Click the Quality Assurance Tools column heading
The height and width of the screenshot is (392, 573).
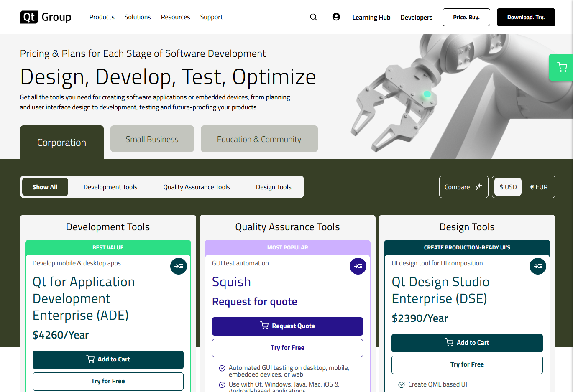287,227
